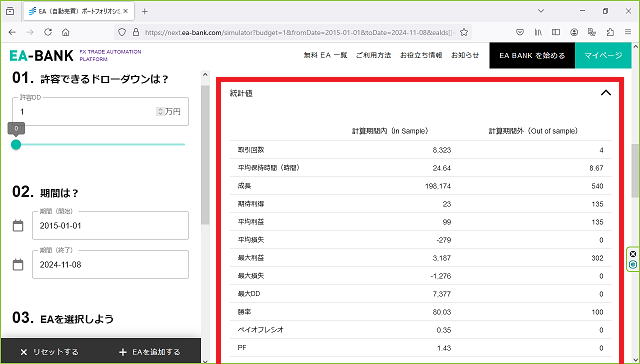This screenshot has width=640, height=364.
Task: Toggle sidebar view icon in toolbar
Action: (x=556, y=32)
